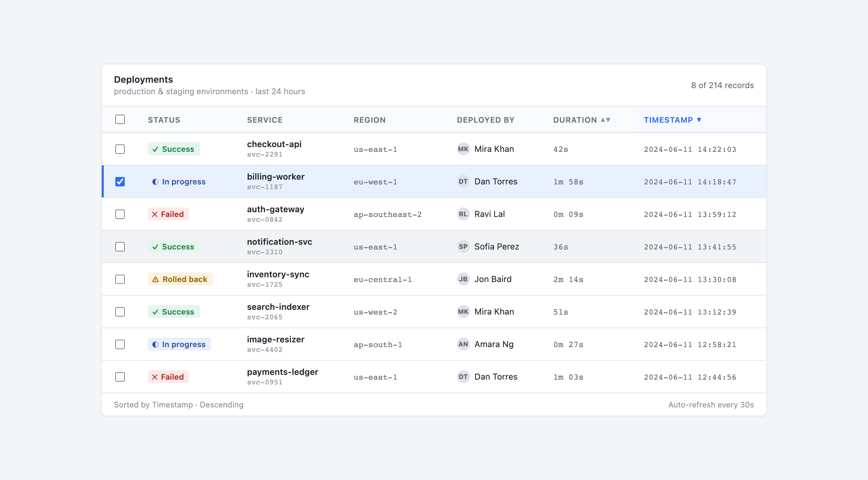Screen dimensions: 868x480
Task: Uncheck the billing-worker row checkbox
Action: point(120,182)
